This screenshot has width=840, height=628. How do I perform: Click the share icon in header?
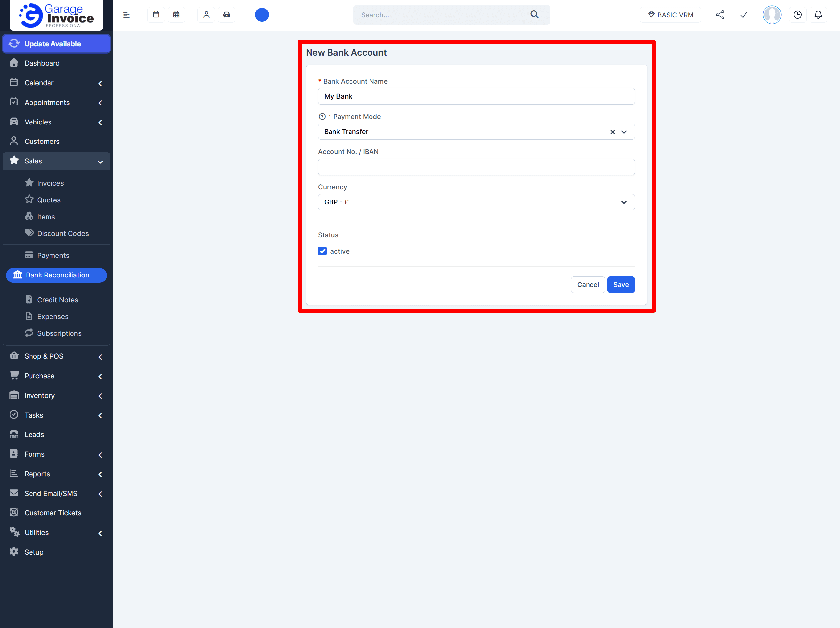720,15
